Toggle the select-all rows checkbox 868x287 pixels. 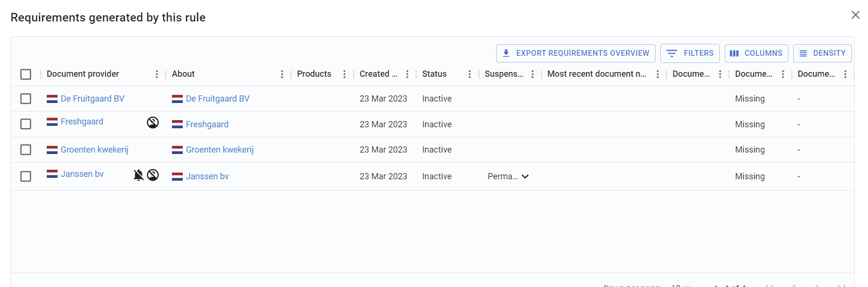pyautogui.click(x=26, y=74)
